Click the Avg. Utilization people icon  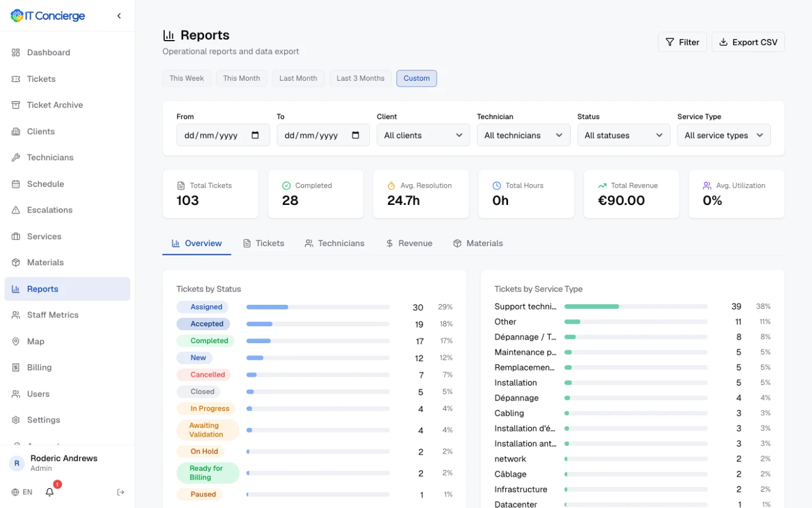click(x=707, y=186)
